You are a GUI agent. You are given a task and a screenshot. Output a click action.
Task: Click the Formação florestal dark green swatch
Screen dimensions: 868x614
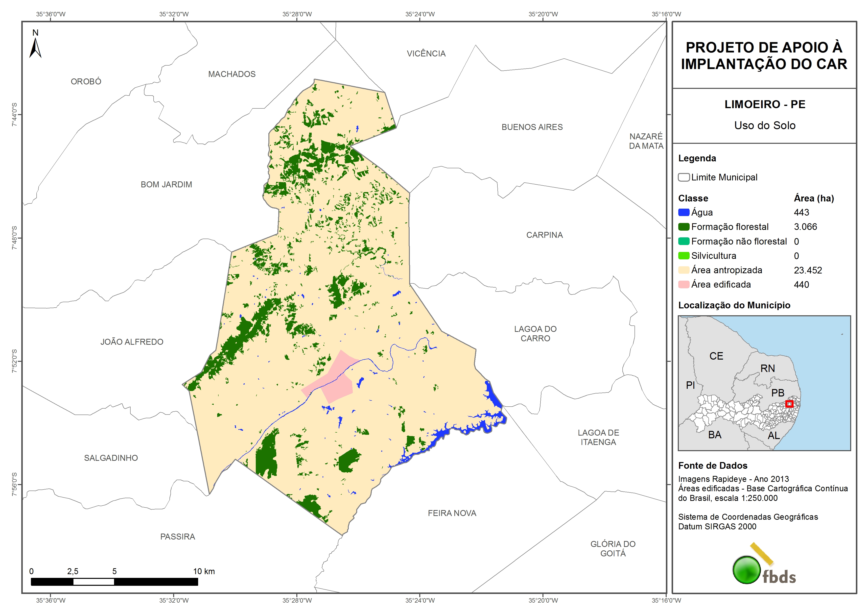(x=683, y=227)
